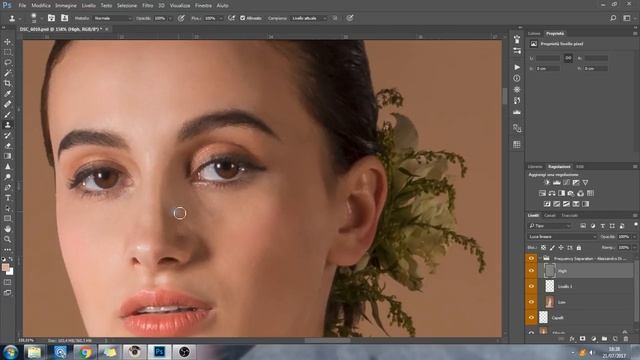Select the Move tool
Screen dimensions: 640x360
[x=7, y=42]
